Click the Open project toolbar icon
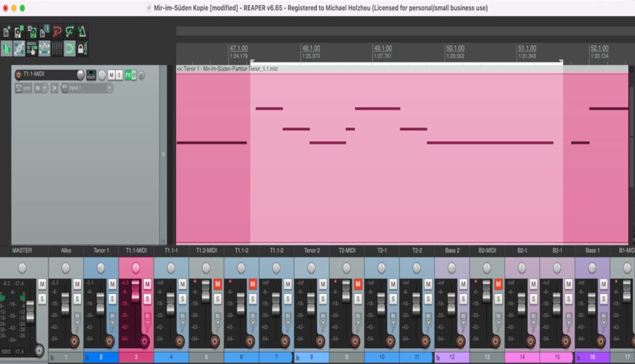The width and height of the screenshot is (635, 364). pyautogui.click(x=19, y=32)
